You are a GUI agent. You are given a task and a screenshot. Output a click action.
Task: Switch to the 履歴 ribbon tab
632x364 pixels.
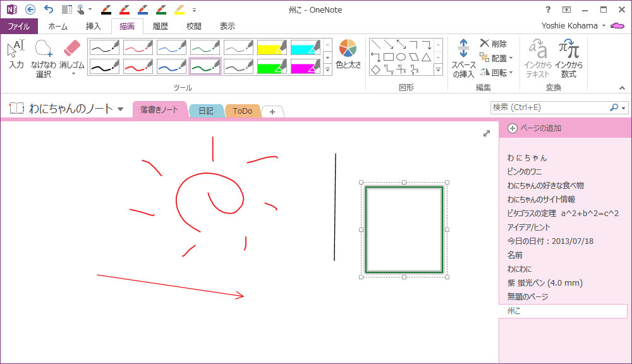(x=160, y=26)
